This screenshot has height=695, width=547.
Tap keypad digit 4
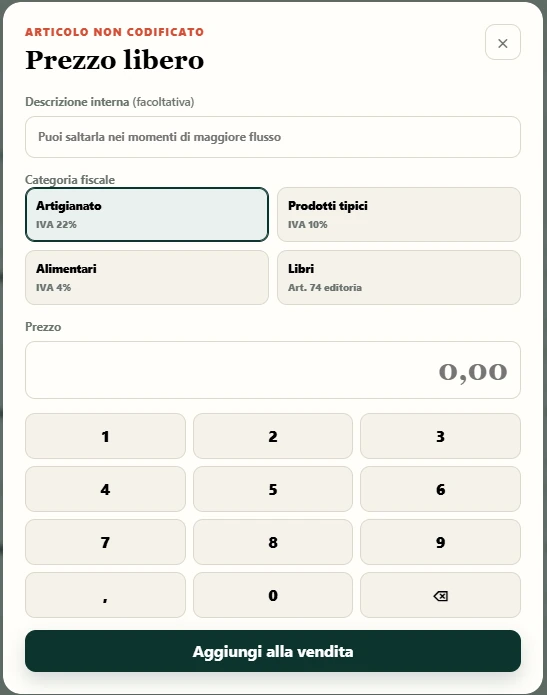coord(105,489)
